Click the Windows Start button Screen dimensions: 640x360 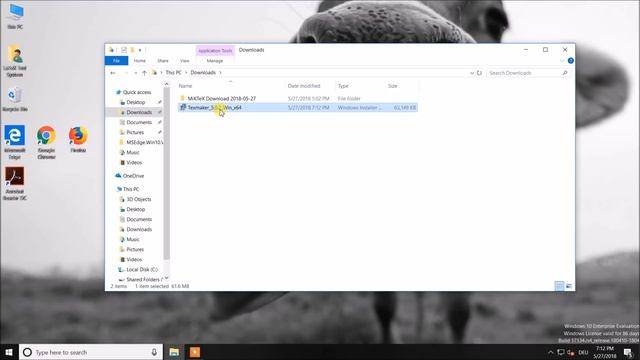click(9, 352)
